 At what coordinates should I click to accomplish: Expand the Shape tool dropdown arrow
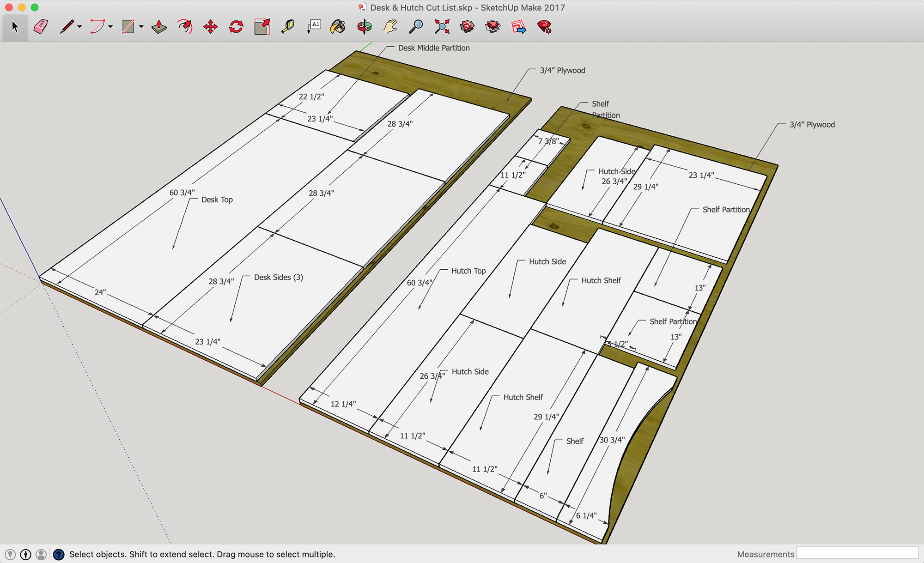[x=141, y=27]
